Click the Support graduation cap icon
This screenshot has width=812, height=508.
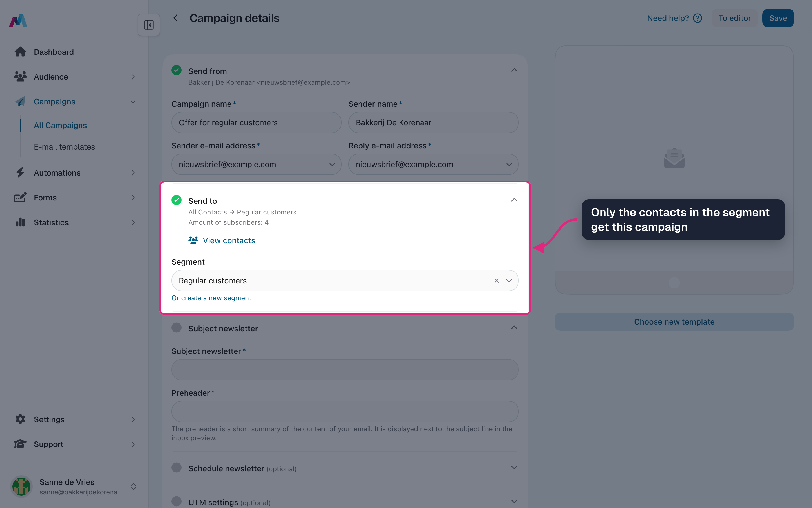click(x=20, y=444)
